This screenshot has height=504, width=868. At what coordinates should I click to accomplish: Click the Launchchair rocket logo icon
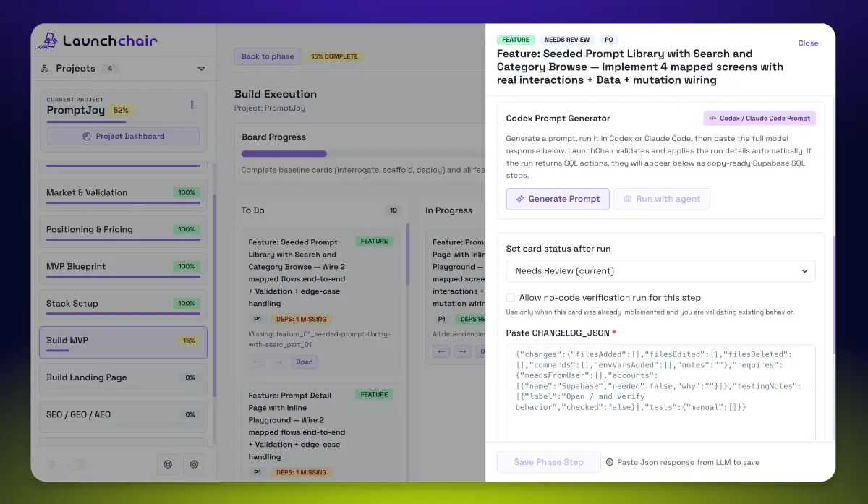tap(48, 41)
